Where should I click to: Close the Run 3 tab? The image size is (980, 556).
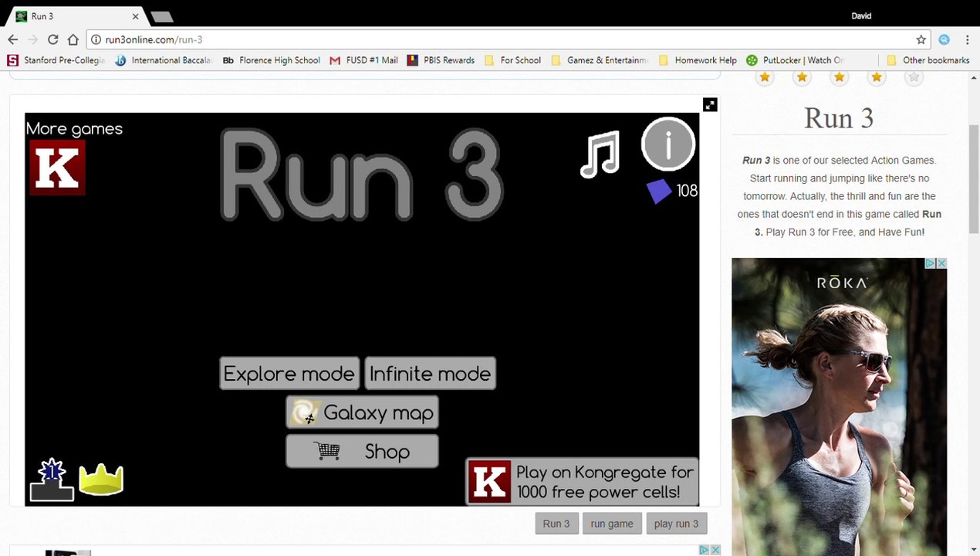[x=136, y=16]
